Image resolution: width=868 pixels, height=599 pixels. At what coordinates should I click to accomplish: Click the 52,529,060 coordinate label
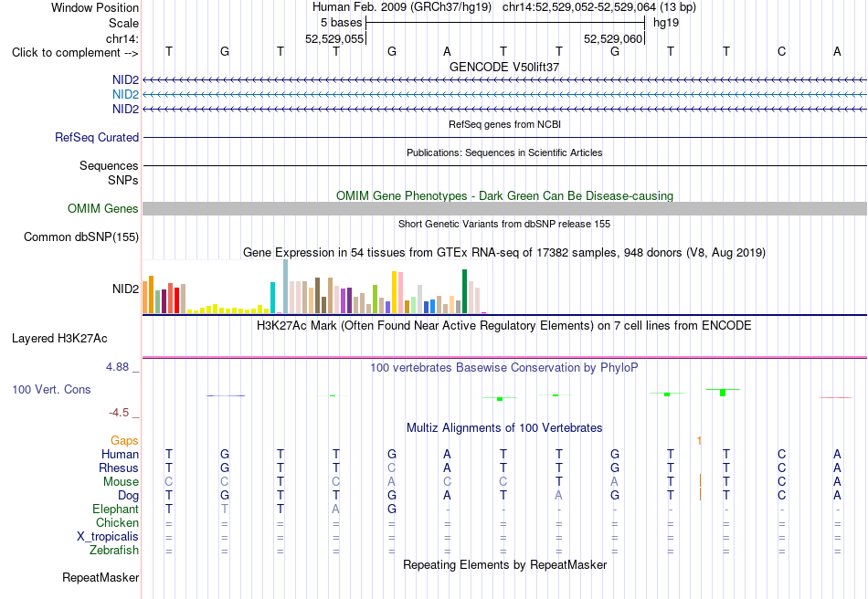(x=613, y=38)
